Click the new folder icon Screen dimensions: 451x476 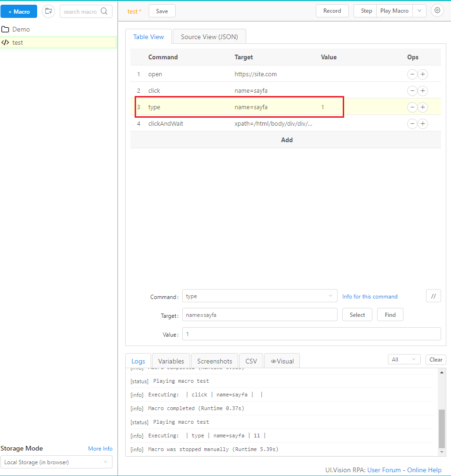48,11
